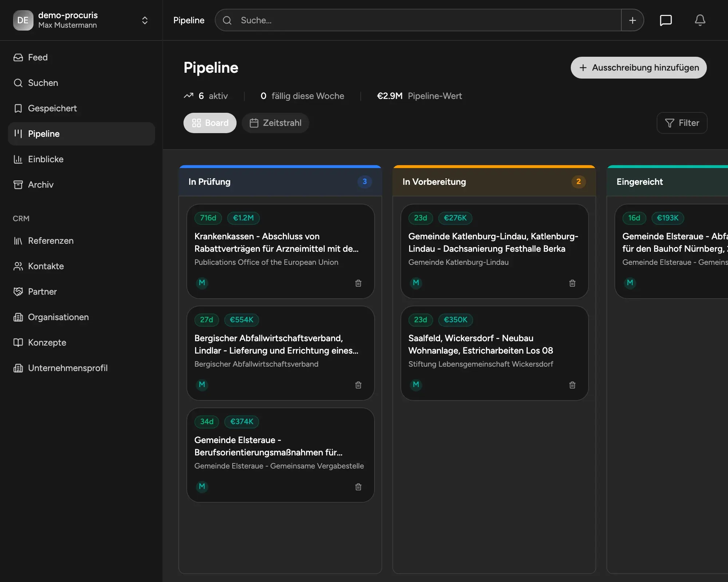Open Bergischer Abfallwirtschaftsverband tender title
The image size is (728, 582).
pyautogui.click(x=277, y=344)
